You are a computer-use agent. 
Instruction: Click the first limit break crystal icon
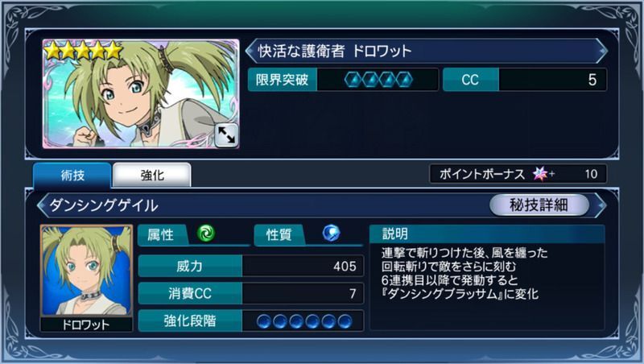click(353, 80)
